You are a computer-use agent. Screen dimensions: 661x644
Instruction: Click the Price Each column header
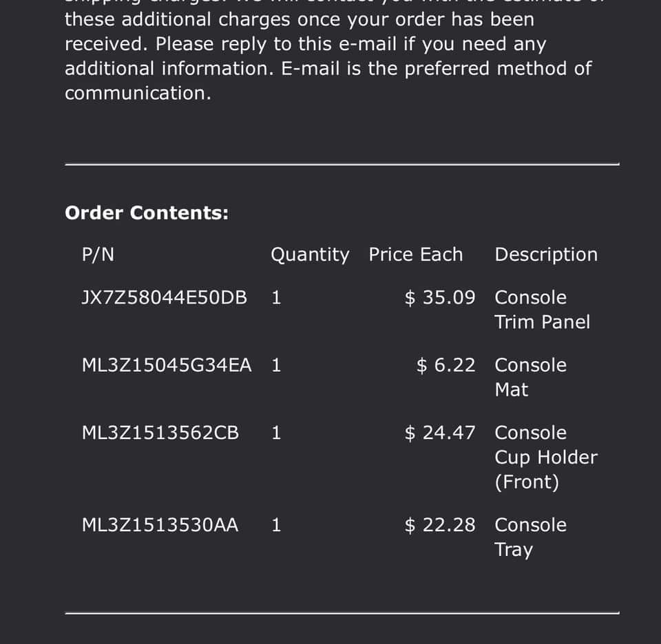coord(416,255)
